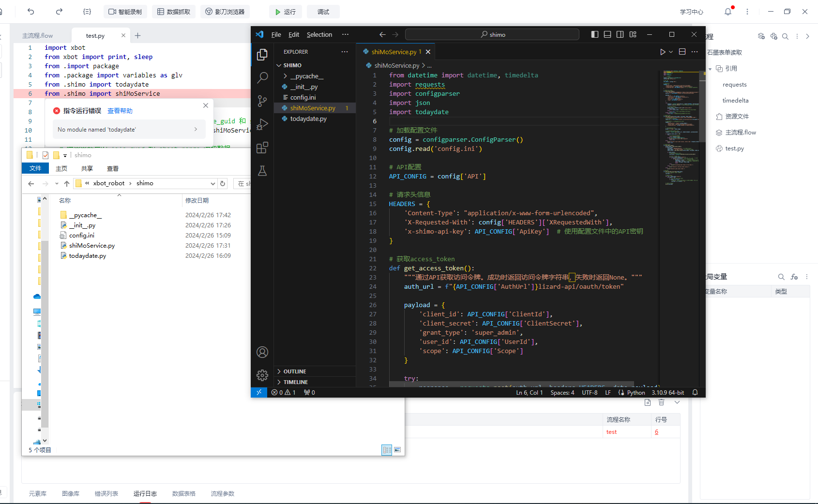818x504 pixels.
Task: Toggle bottom panel layout button
Action: [x=607, y=34]
